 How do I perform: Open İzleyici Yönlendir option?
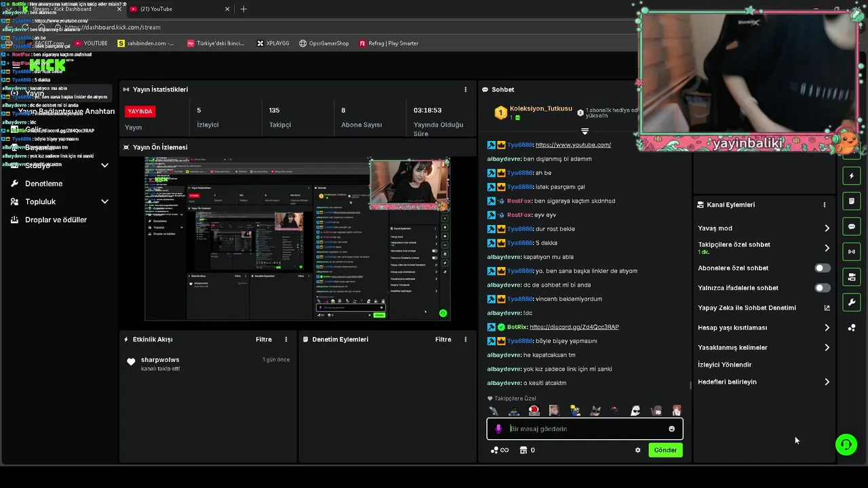(724, 365)
